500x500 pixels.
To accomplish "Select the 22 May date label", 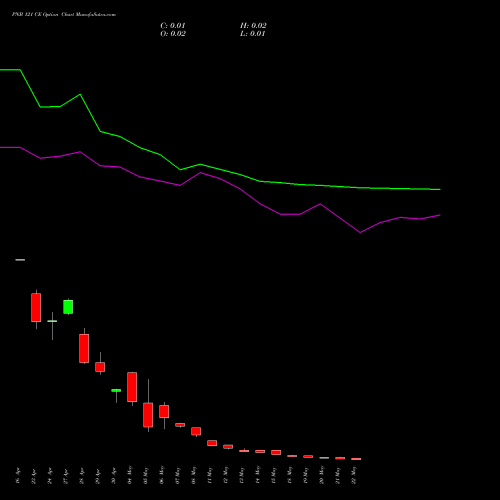I will [x=354, y=475].
